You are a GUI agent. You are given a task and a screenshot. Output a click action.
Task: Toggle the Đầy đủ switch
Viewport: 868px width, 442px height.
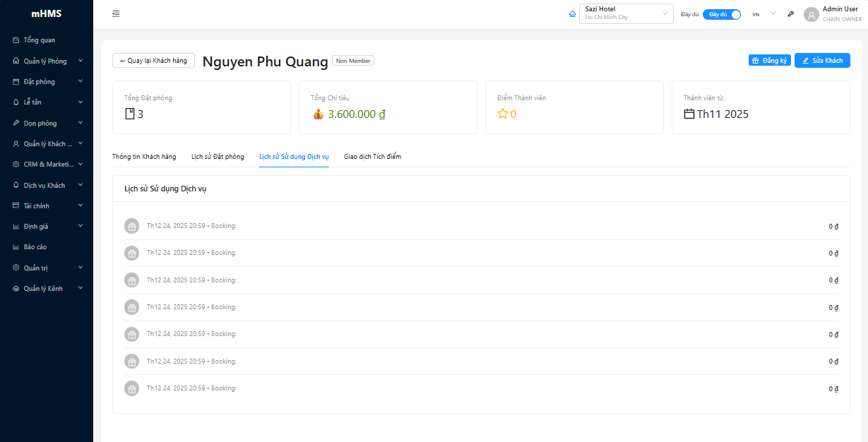[x=721, y=14]
